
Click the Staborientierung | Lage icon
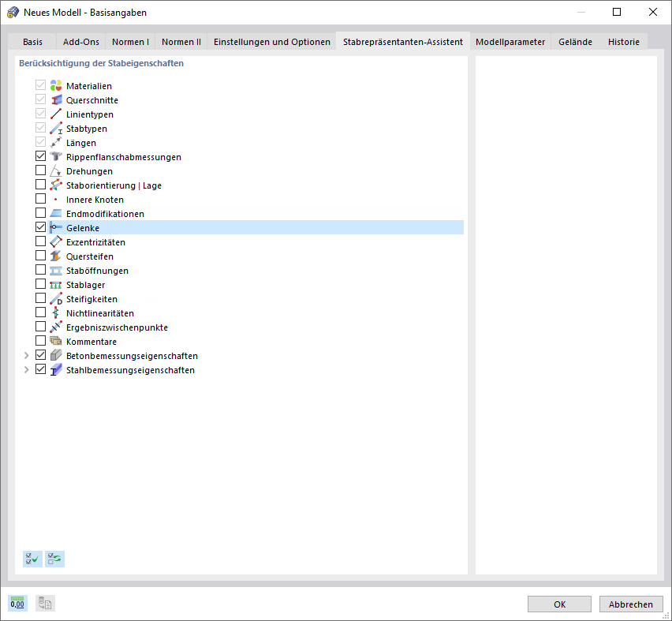click(x=56, y=185)
